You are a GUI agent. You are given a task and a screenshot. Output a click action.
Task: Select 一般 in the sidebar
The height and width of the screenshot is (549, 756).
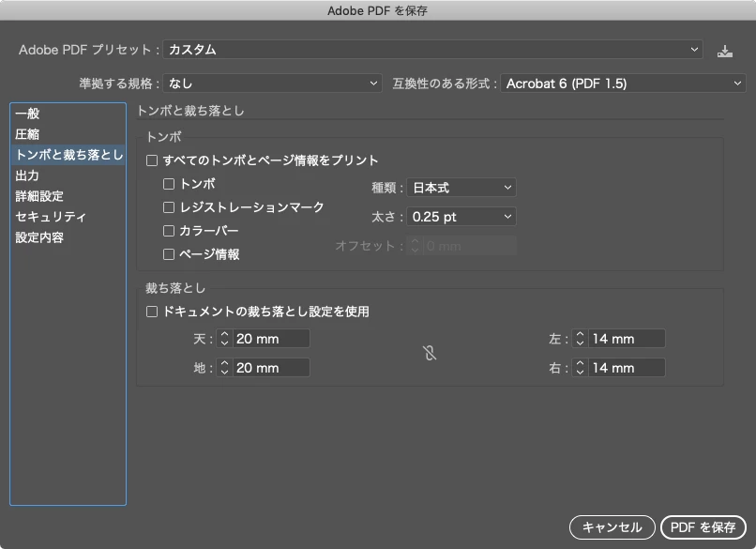coord(68,114)
